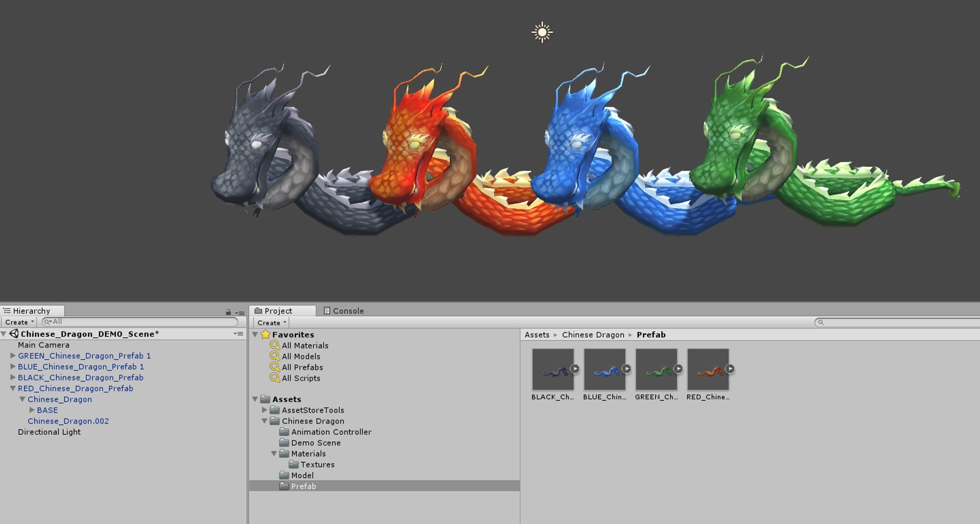Screen dimensions: 980x524
Task: Select the Project tab
Action: (x=282, y=311)
